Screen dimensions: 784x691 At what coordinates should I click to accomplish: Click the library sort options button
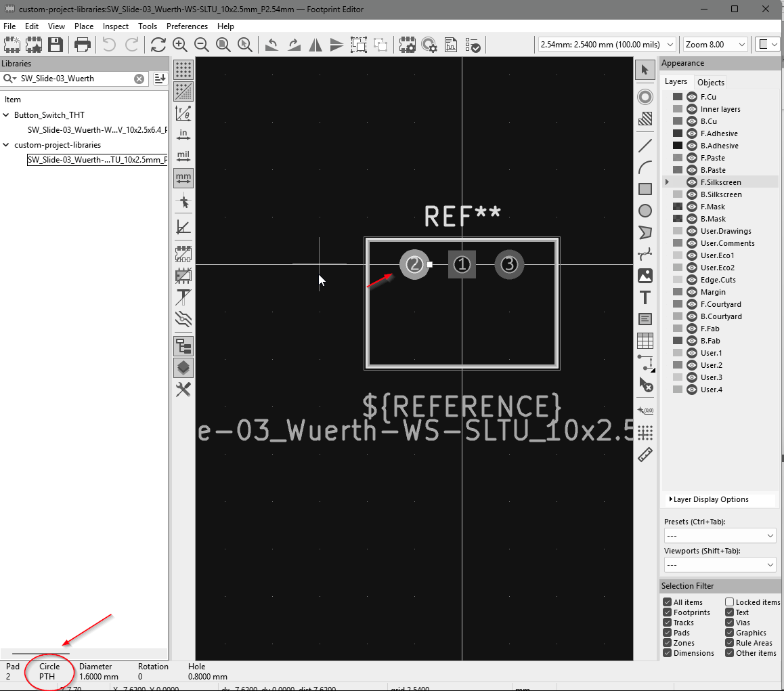pyautogui.click(x=160, y=79)
